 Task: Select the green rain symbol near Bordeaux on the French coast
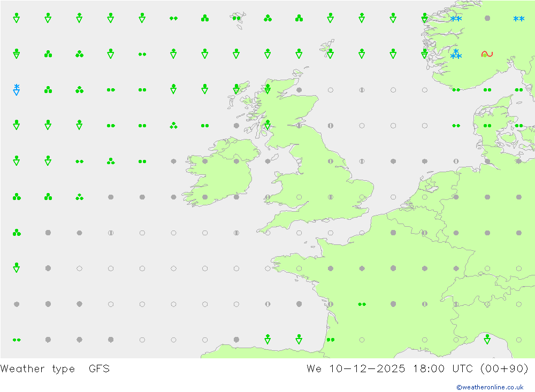[330, 340]
